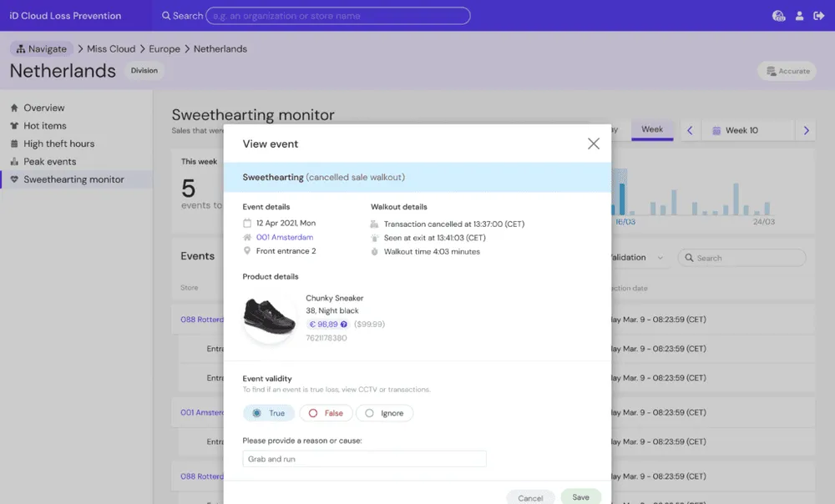Click the price info question mark icon

pyautogui.click(x=343, y=324)
